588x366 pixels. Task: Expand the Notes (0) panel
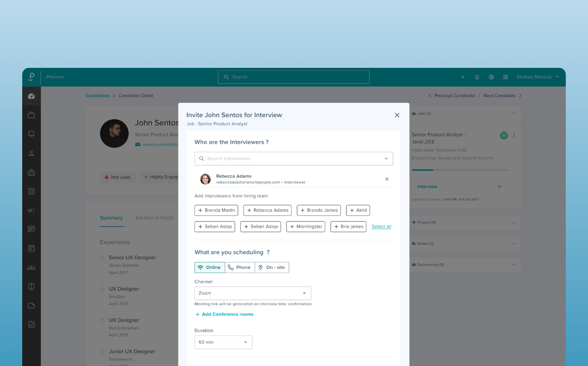click(x=514, y=243)
